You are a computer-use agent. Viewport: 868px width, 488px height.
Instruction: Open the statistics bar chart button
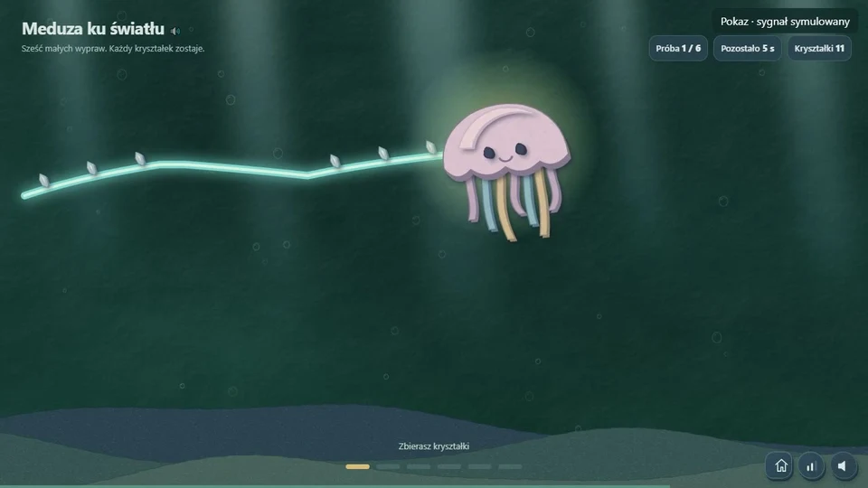point(811,466)
